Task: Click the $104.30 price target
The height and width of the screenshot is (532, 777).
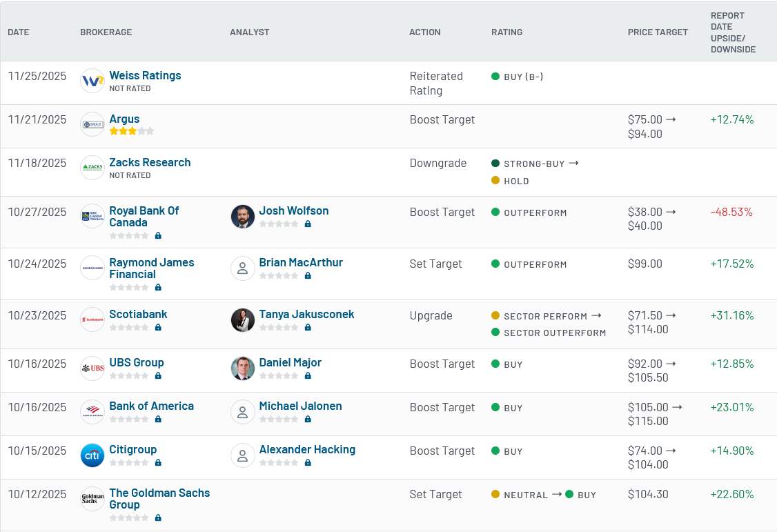Action: (x=648, y=494)
